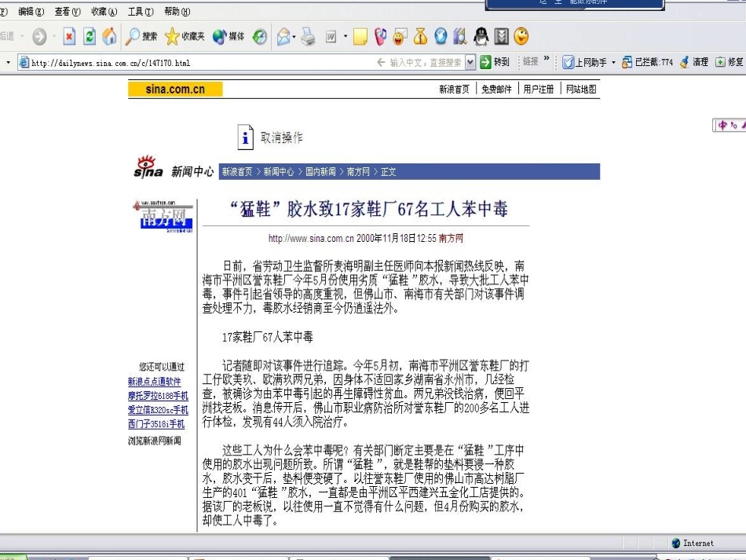Launch the QQ penguin icon
This screenshot has height=560, width=746.
pos(481,37)
